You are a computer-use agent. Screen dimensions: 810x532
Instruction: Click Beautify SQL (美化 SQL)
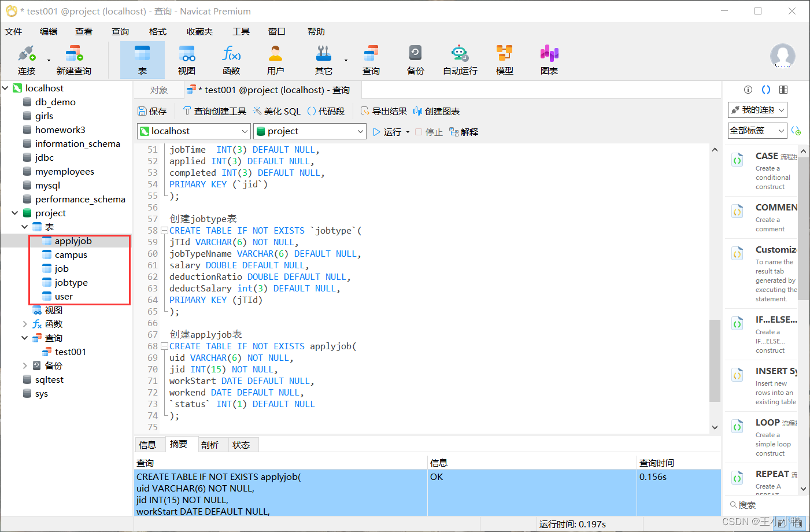click(277, 111)
